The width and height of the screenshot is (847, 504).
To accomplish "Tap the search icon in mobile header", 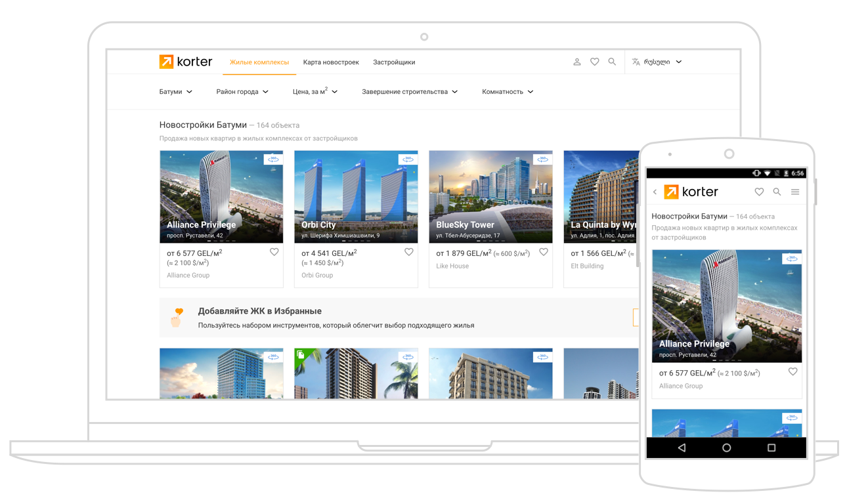I will click(777, 192).
